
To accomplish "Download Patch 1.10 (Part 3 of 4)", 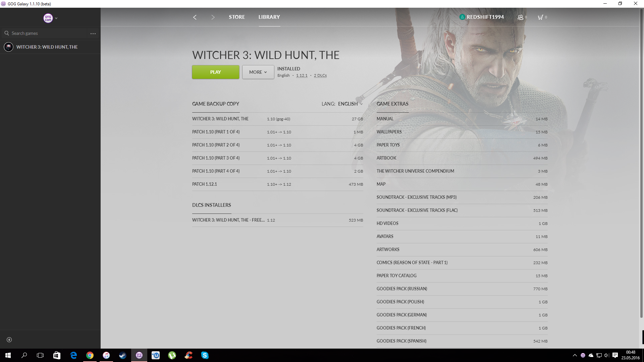I will point(278,158).
